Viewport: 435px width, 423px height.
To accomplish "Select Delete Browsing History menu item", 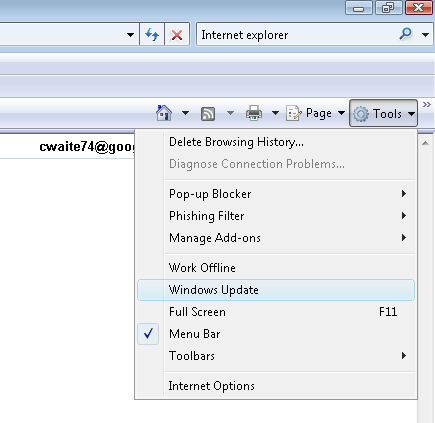I will click(x=276, y=142).
